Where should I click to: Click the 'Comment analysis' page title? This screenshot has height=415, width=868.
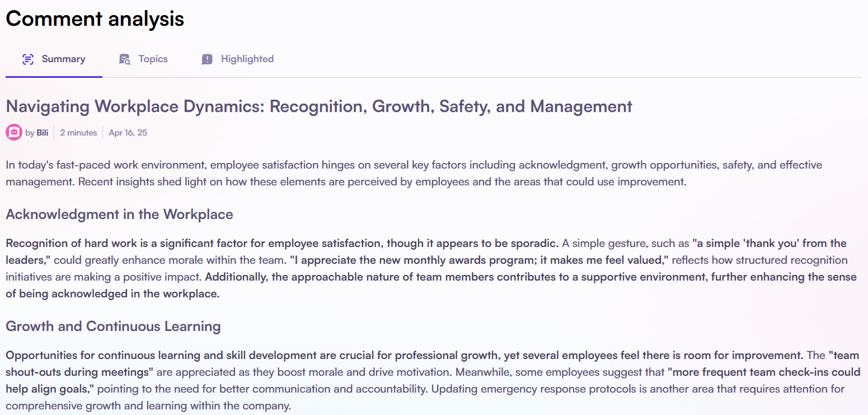pos(95,19)
